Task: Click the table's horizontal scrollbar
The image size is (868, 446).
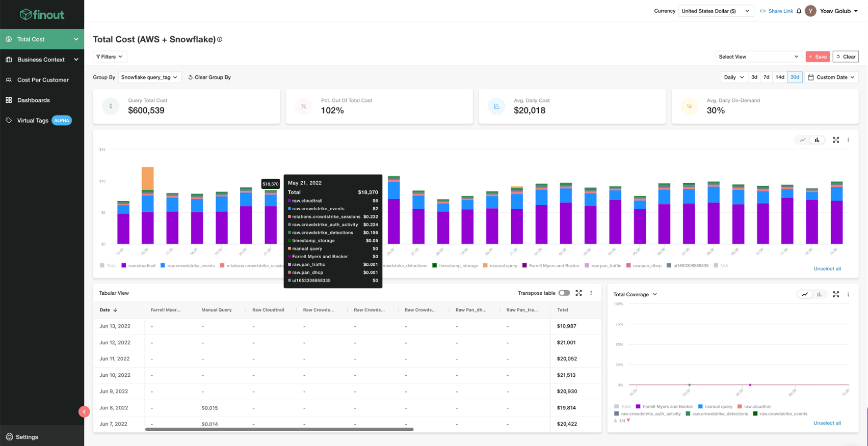Action: tap(279, 429)
